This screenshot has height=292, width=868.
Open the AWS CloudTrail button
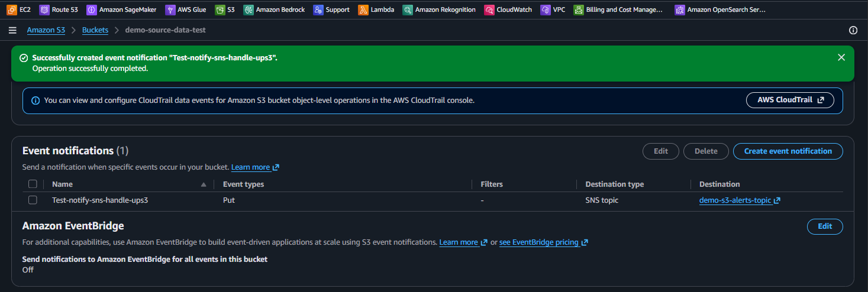click(790, 100)
